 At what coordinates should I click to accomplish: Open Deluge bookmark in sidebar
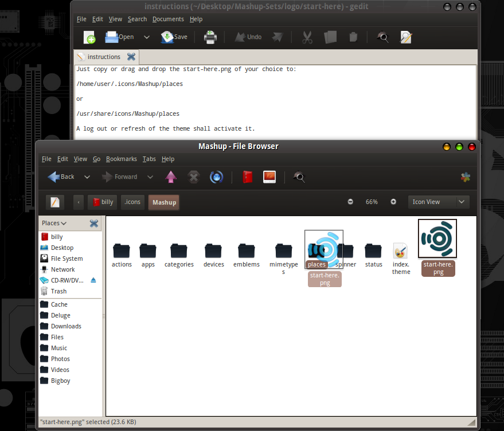71,315
